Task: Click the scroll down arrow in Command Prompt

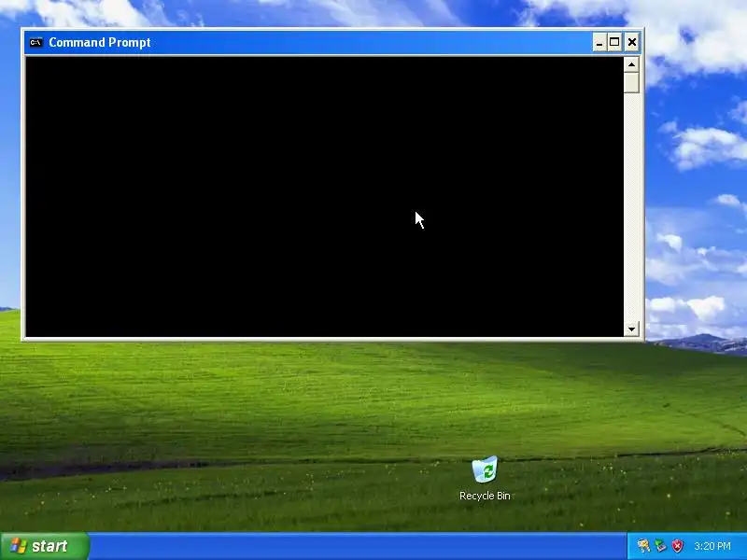Action: coord(632,329)
